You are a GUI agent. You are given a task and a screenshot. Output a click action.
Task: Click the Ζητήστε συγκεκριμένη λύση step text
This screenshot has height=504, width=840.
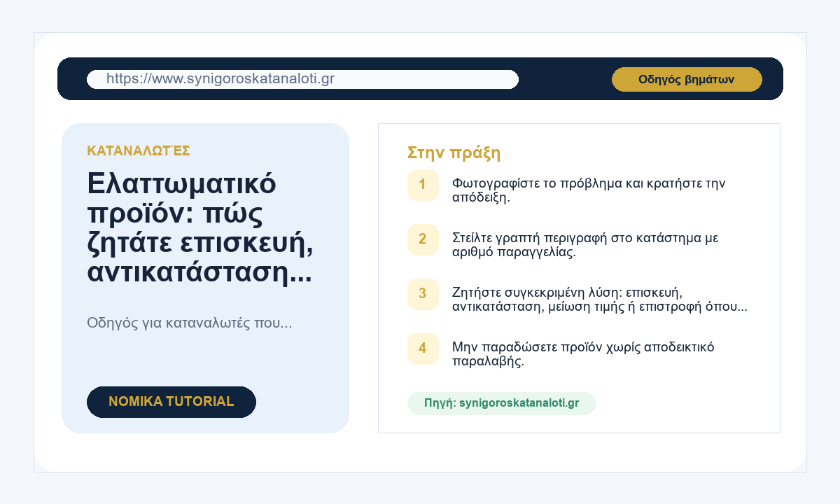tap(600, 300)
